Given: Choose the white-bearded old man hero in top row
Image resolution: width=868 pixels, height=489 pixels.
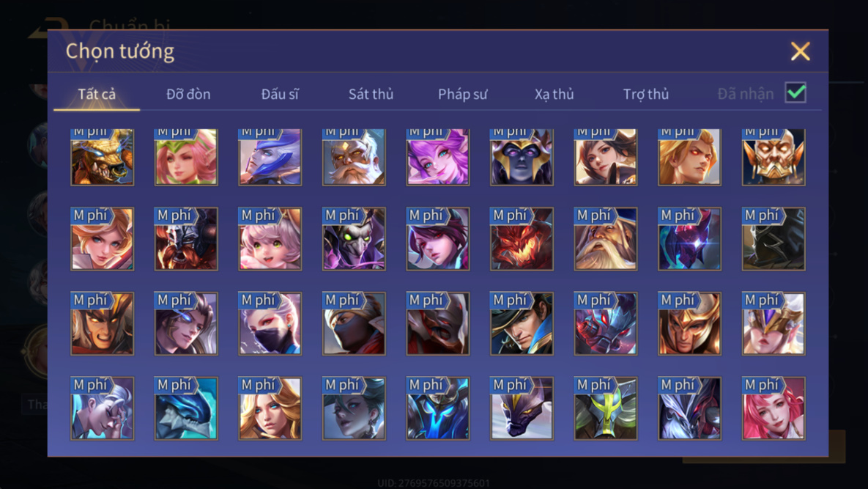Looking at the screenshot, I should click(x=354, y=157).
